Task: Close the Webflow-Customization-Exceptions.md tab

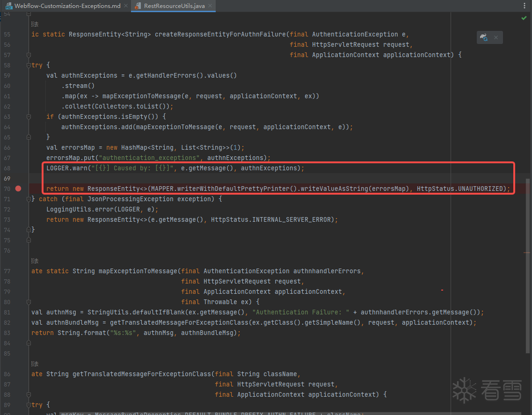Action: 126,6
